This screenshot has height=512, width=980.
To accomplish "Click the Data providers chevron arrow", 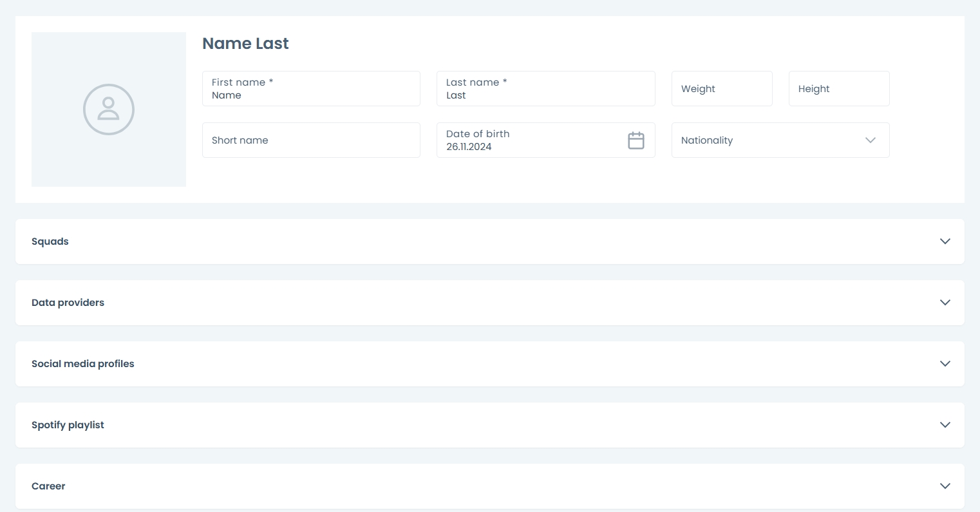I will click(945, 303).
